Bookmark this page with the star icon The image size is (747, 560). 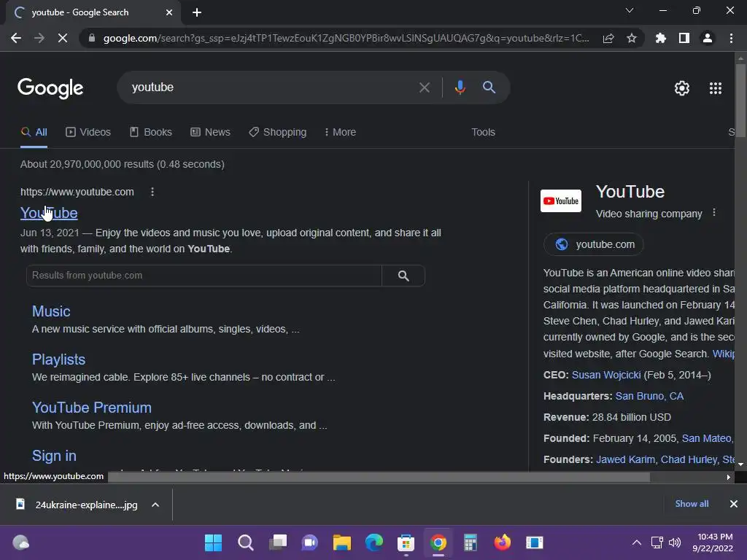[x=632, y=38]
